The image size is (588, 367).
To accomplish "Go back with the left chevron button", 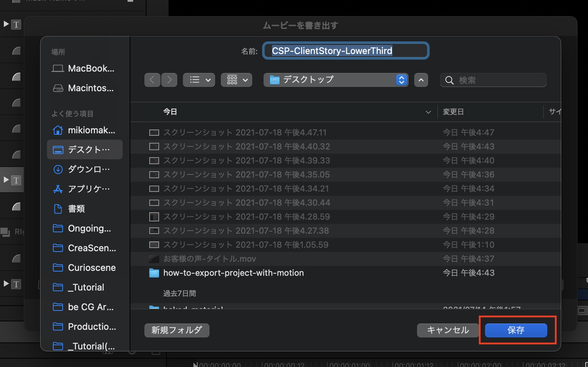I will pyautogui.click(x=152, y=80).
